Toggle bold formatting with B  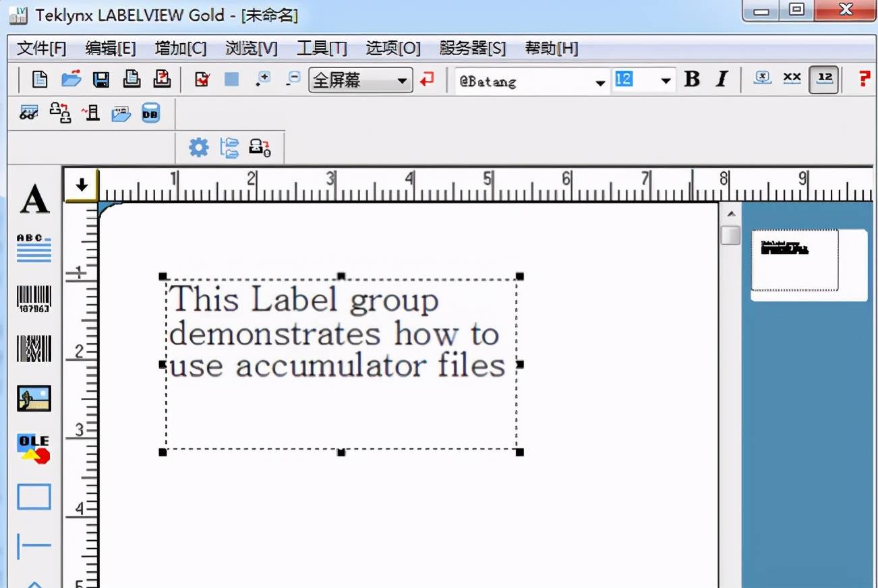point(692,79)
